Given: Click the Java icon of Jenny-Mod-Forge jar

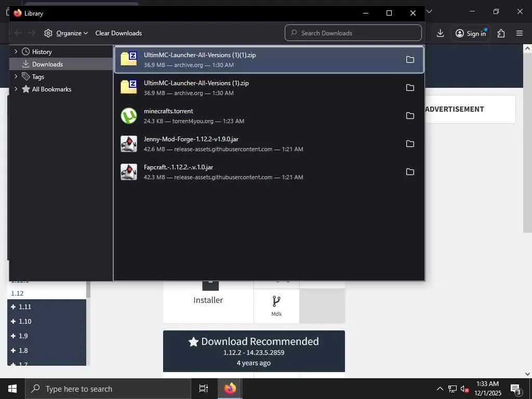Looking at the screenshot, I should 129,144.
